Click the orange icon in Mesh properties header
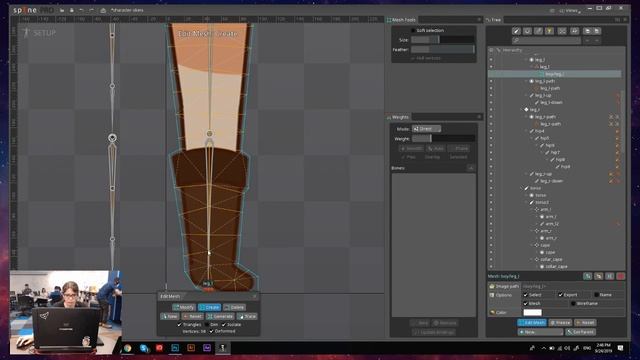The image size is (640, 360). (598, 276)
